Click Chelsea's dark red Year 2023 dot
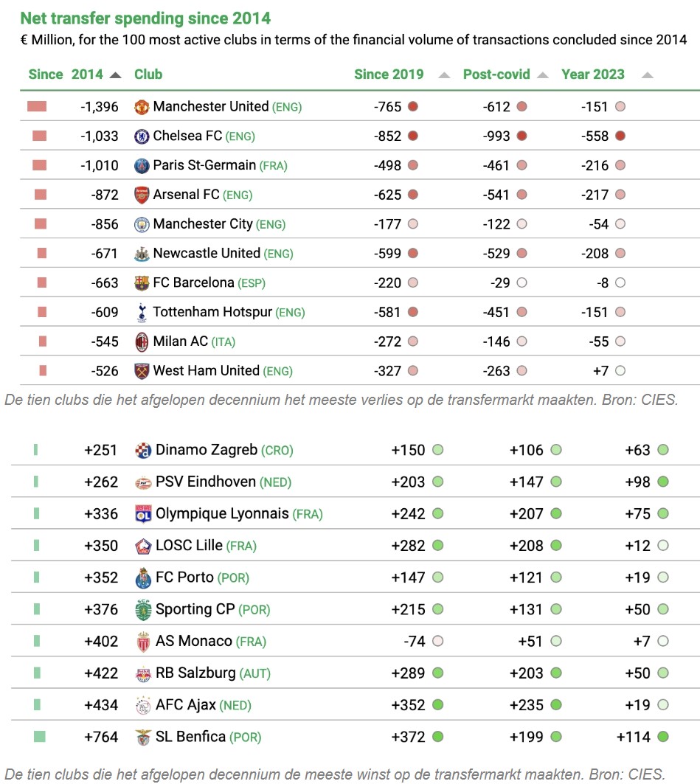This screenshot has width=700, height=784. pos(620,136)
